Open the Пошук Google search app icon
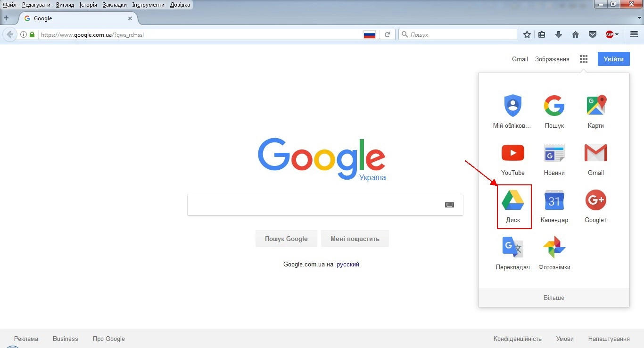 (554, 111)
